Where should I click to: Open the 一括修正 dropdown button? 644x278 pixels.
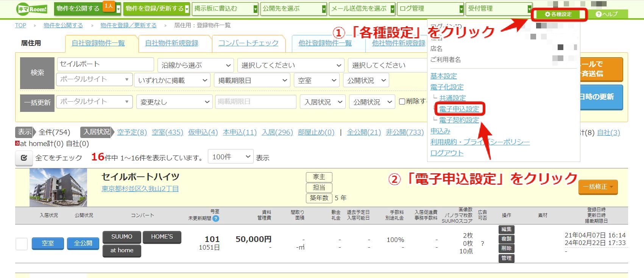598,187
